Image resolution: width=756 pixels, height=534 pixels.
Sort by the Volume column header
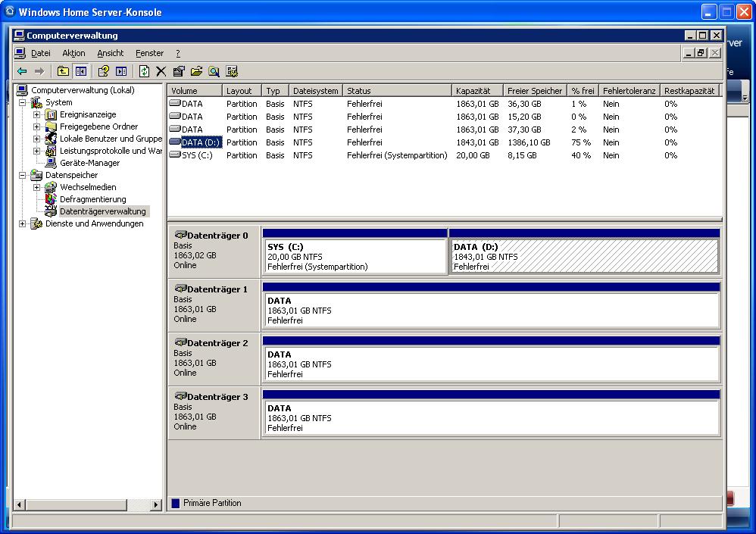[195, 91]
